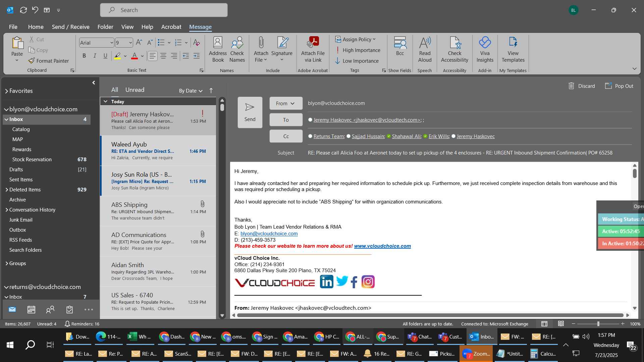Open By Date sort dropdown
Screen dimensions: 644x362
click(x=191, y=90)
